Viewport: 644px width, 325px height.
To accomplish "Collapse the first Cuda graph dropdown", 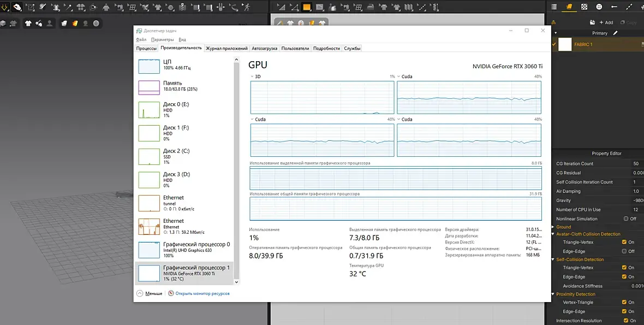I will pos(399,76).
